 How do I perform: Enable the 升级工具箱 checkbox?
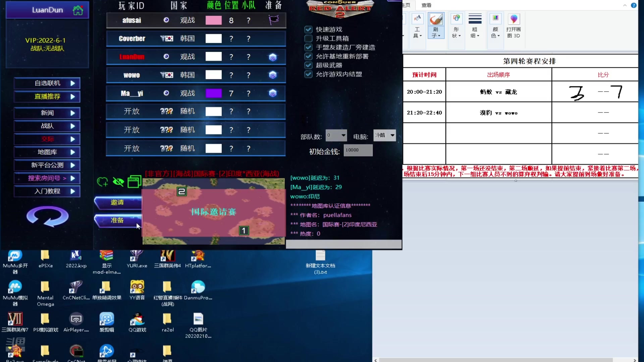click(x=308, y=39)
